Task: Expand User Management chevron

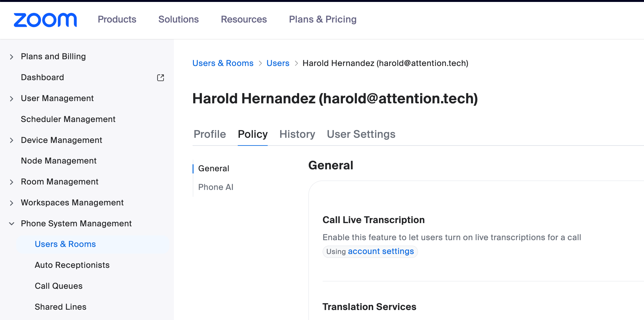Action: (x=12, y=99)
